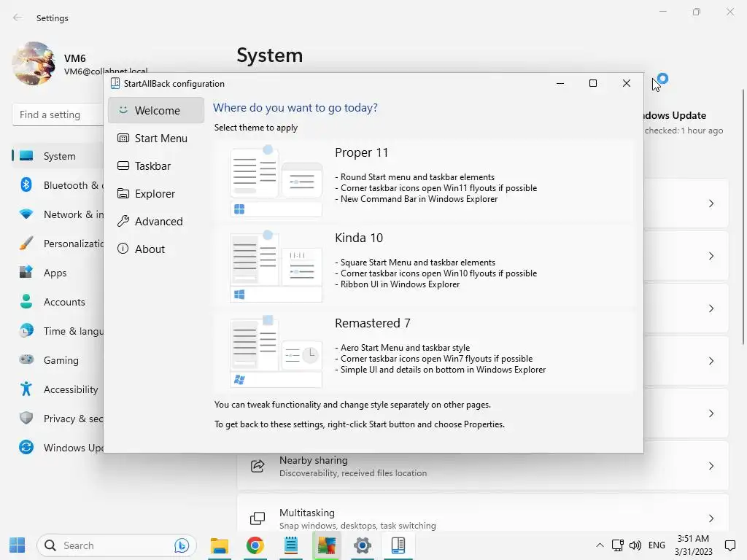Expand the Multitasking chevron
747x560 pixels.
[711, 518]
